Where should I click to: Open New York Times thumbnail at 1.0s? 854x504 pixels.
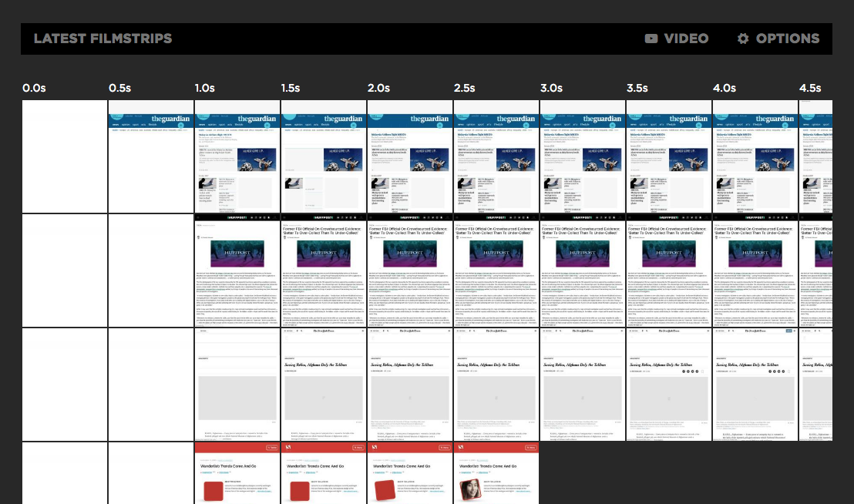pos(237,385)
